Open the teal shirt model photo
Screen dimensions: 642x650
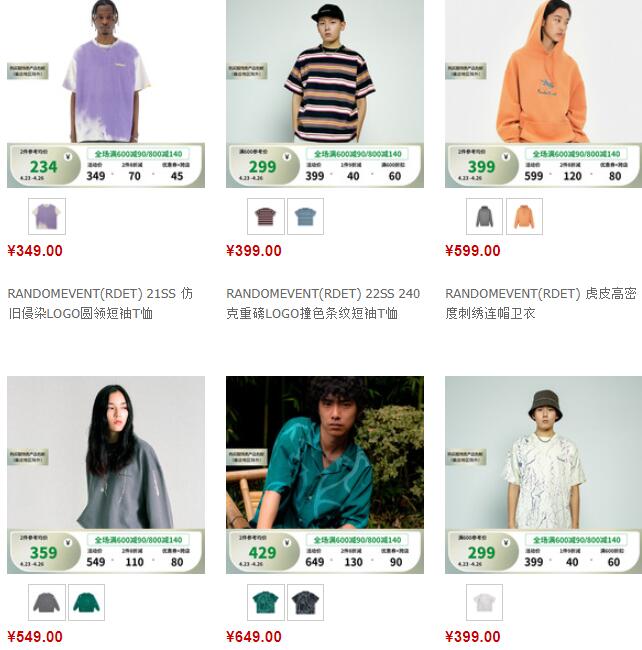coord(325,475)
